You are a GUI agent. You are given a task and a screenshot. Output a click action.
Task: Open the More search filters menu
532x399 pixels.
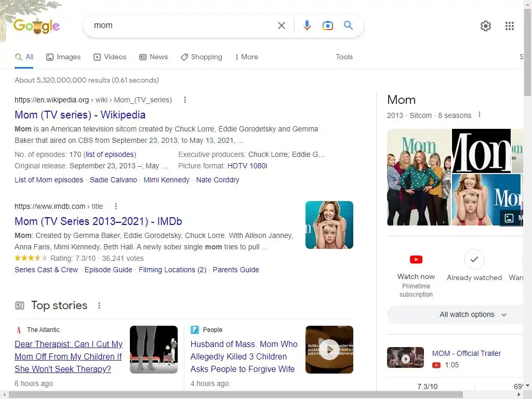point(246,57)
